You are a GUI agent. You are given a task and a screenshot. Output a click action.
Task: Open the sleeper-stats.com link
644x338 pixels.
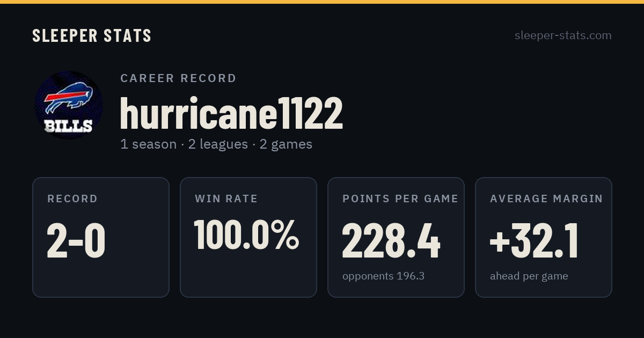pyautogui.click(x=563, y=35)
